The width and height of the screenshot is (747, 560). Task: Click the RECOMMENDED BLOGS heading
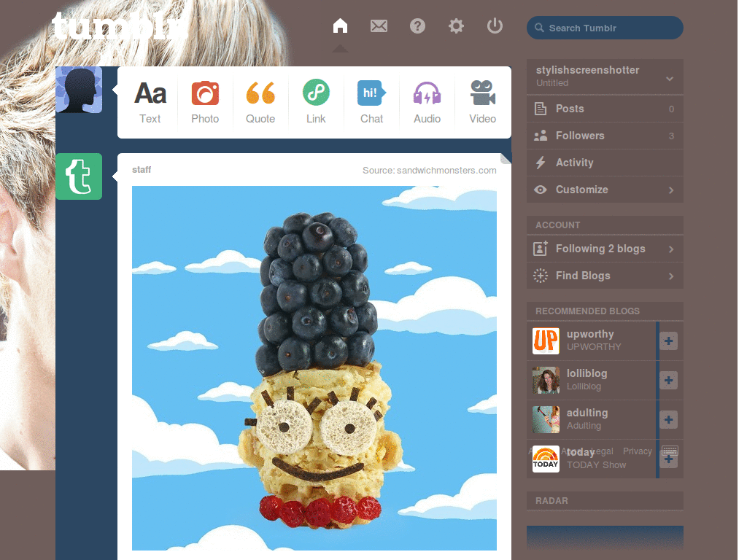[587, 311]
